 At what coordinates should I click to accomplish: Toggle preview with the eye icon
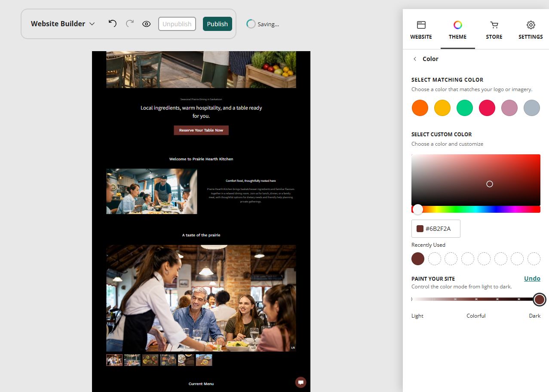pyautogui.click(x=147, y=24)
